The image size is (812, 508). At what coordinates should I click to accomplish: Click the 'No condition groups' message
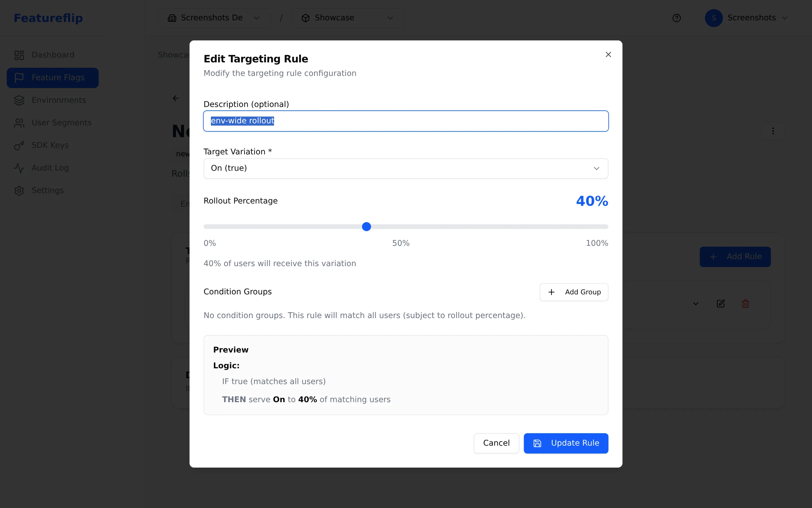[x=364, y=316]
